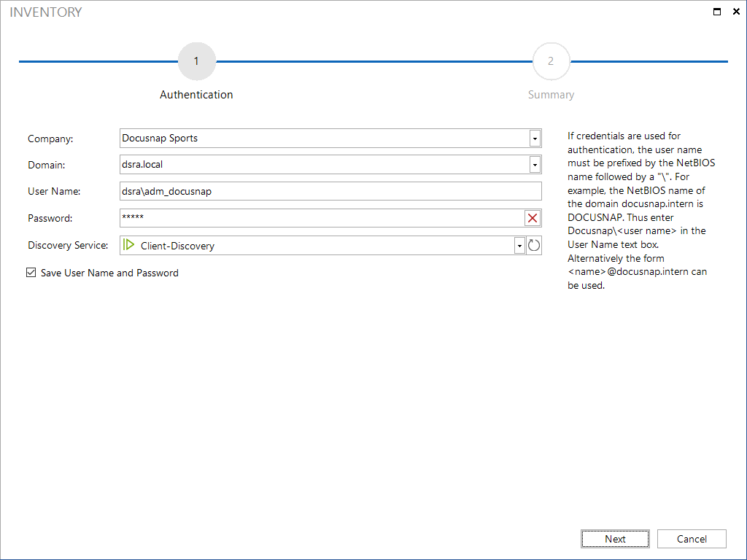This screenshot has height=560, width=747.
Task: Click the Save User Name and Password label
Action: pos(109,273)
